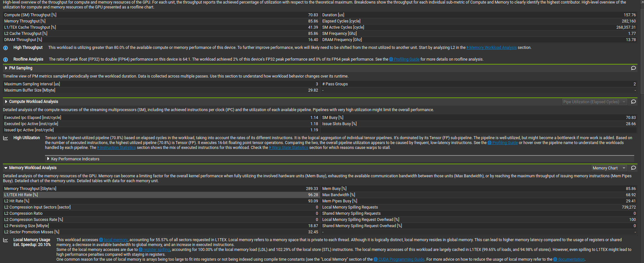Open the PM Sampling comment bubble icon

[x=633, y=68]
